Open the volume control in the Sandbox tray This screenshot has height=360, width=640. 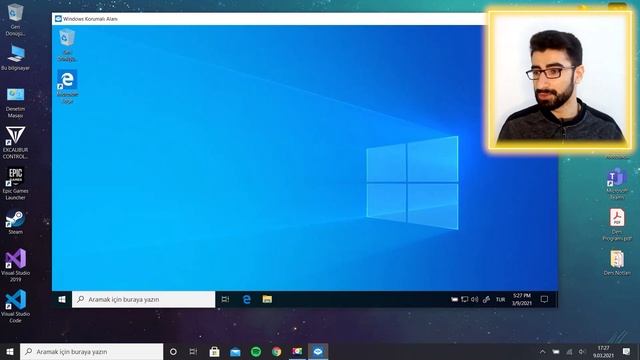click(475, 300)
